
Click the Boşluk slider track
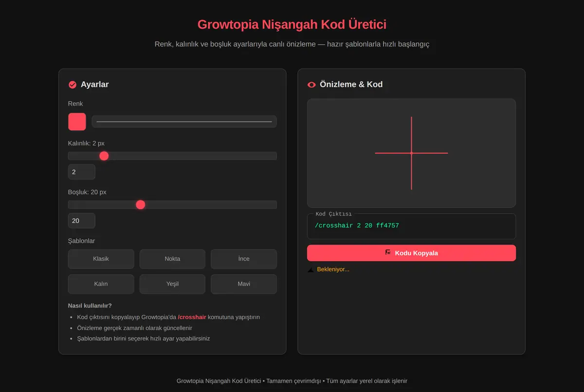pyautogui.click(x=172, y=205)
